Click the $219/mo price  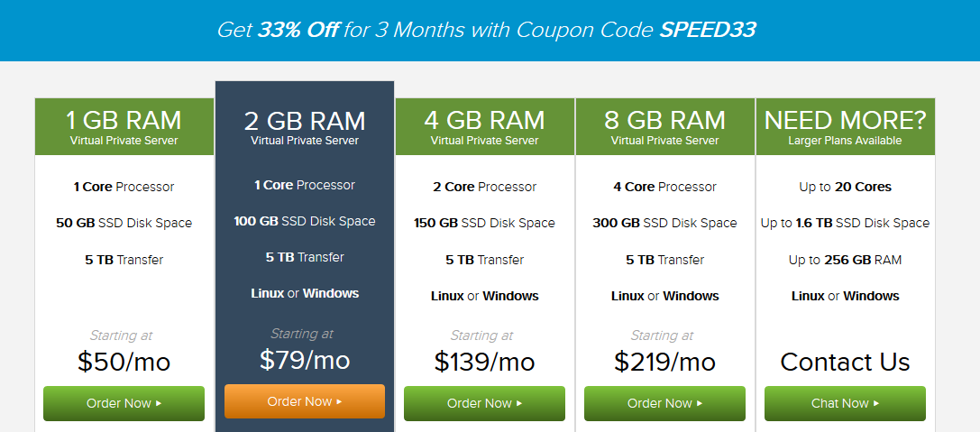click(664, 363)
